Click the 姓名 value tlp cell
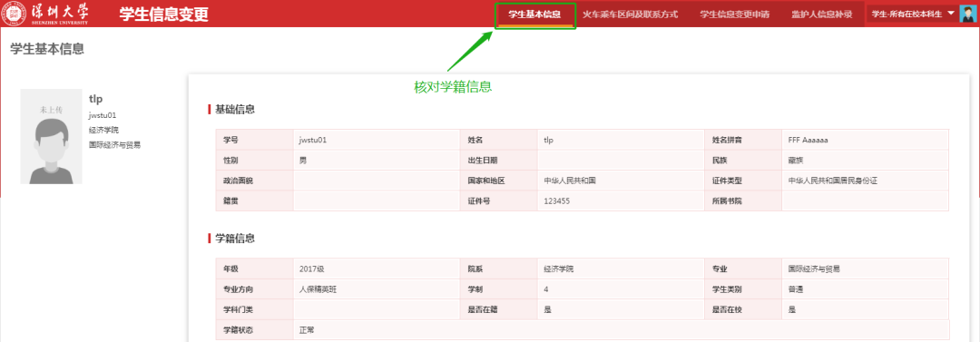The height and width of the screenshot is (342, 980). [621, 140]
